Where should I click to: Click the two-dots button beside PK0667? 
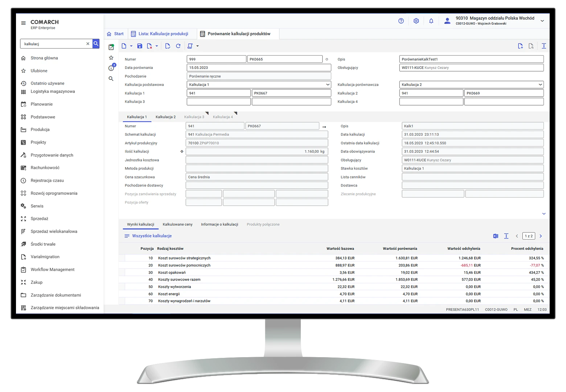[324, 127]
